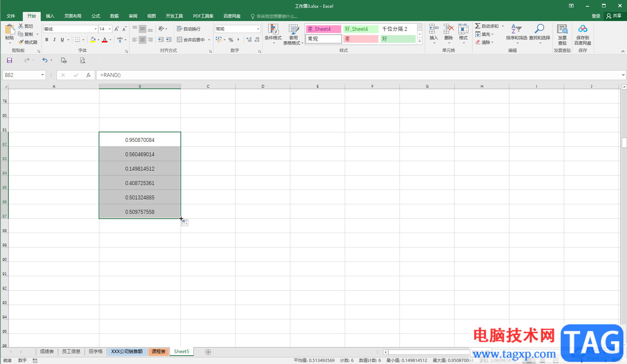Click the Sign in (登录) button

pos(596,16)
